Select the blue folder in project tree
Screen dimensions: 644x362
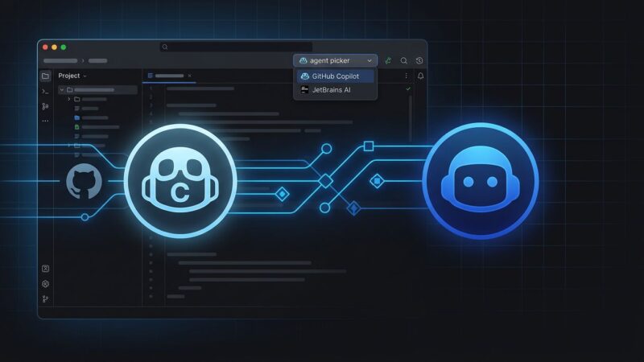[76, 117]
